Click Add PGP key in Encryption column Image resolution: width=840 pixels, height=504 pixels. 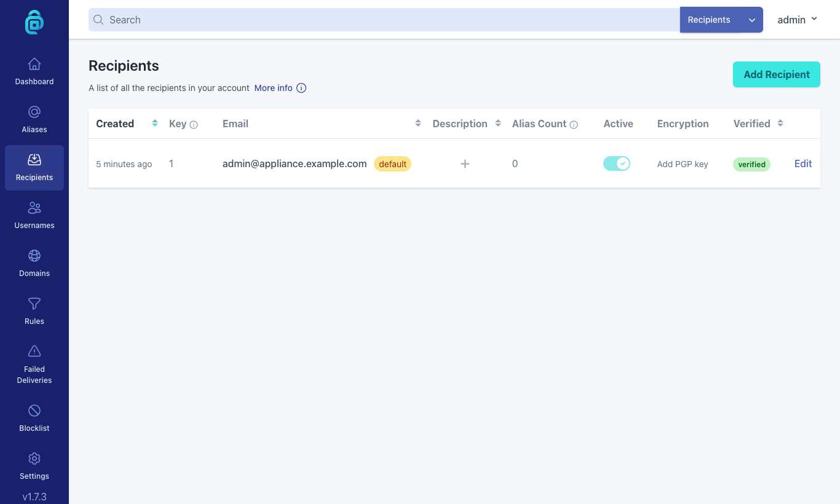(683, 164)
